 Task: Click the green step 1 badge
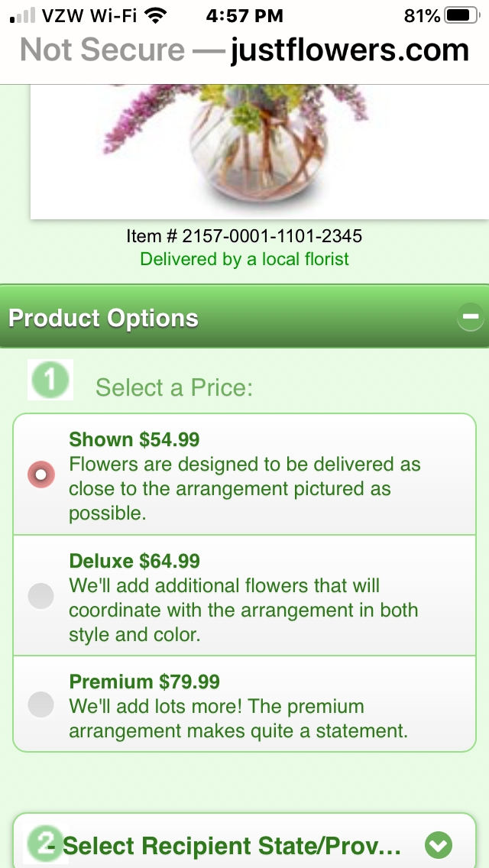click(x=49, y=379)
